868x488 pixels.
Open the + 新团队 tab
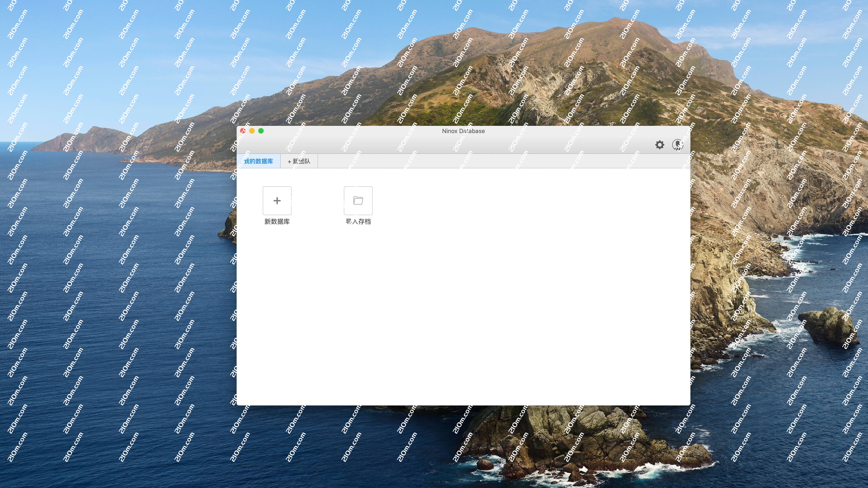click(x=299, y=161)
